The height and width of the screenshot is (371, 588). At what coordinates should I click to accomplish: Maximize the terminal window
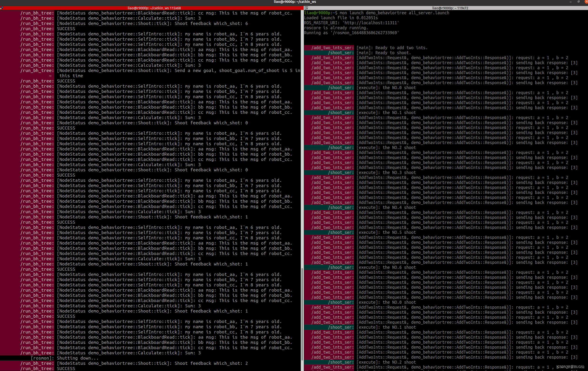(578, 2)
